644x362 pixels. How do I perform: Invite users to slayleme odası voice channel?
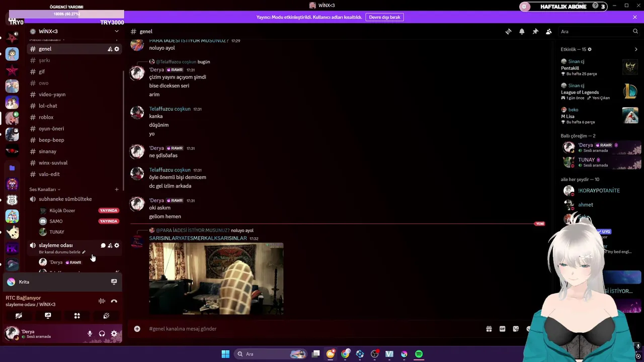pyautogui.click(x=110, y=245)
